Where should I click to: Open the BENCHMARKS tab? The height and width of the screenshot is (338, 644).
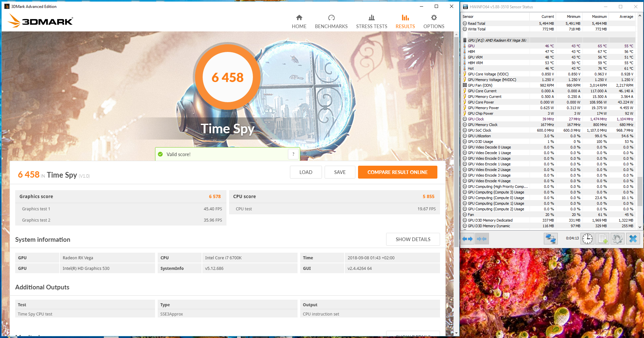point(331,22)
